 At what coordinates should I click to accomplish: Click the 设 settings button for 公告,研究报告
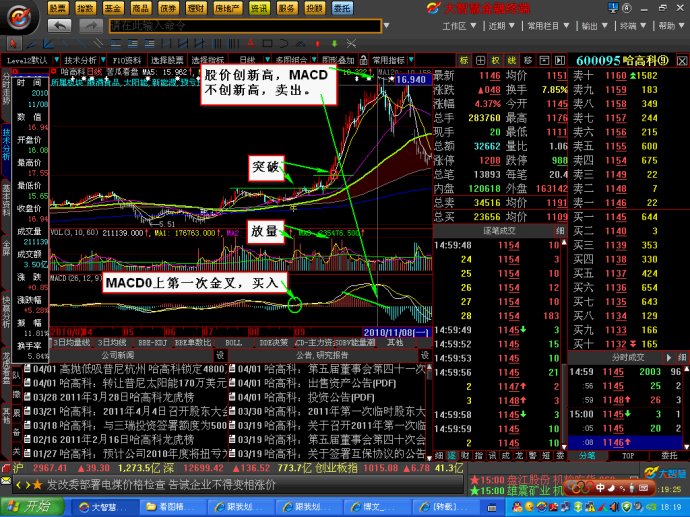(x=424, y=355)
